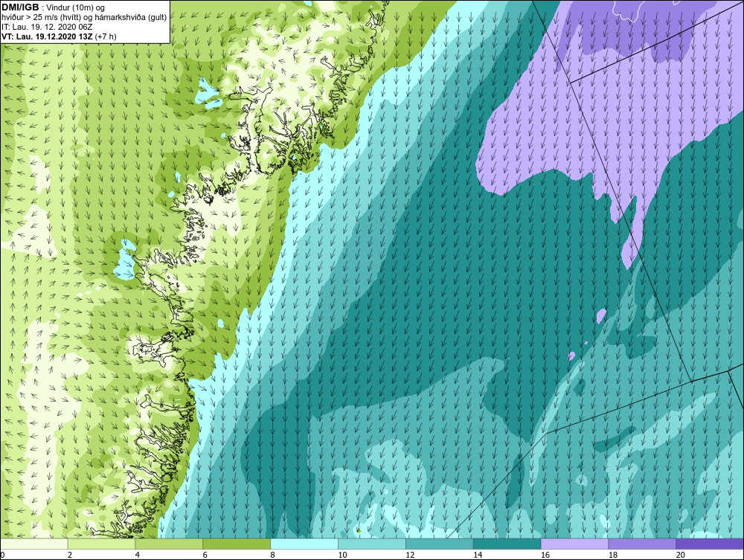
Task: Click the 6–8 m/s olive green legend swatch
Action: (x=237, y=544)
